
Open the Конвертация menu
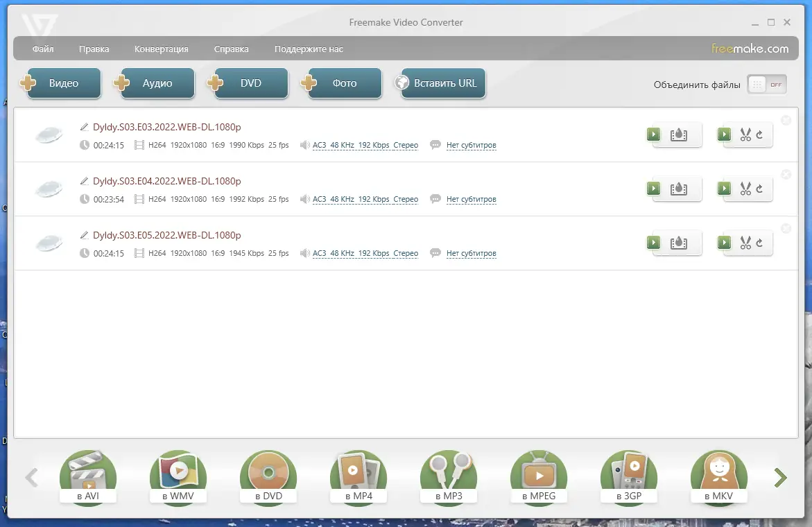click(161, 49)
